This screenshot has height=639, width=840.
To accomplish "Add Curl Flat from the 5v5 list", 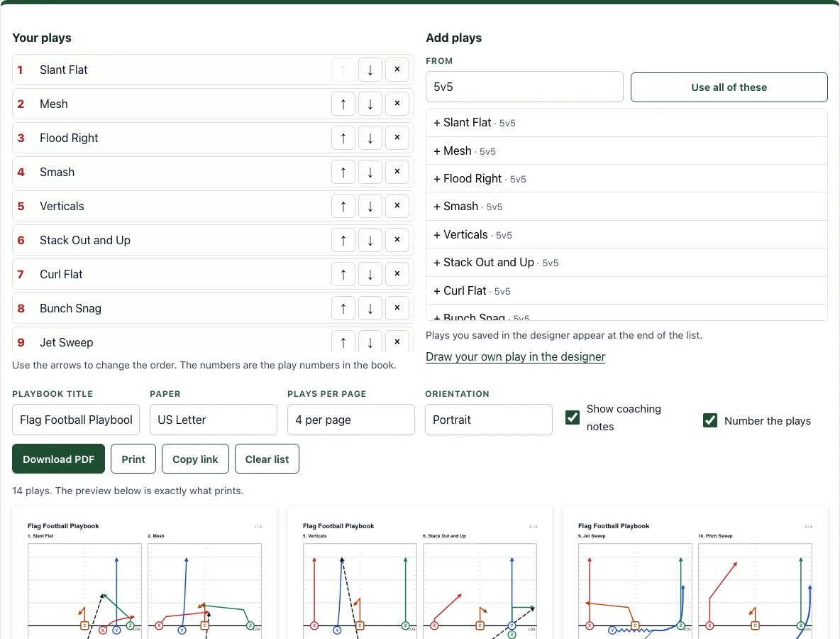I will click(626, 291).
